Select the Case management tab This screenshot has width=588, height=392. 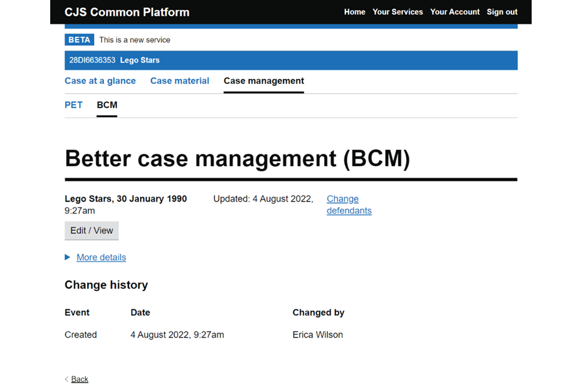click(x=263, y=81)
